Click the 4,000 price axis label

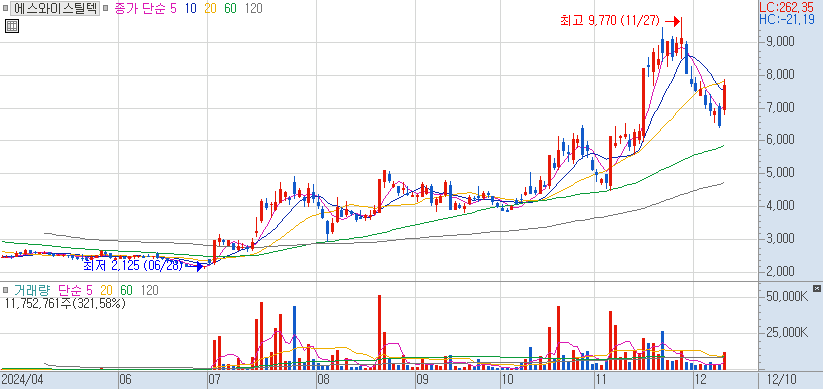pyautogui.click(x=779, y=206)
